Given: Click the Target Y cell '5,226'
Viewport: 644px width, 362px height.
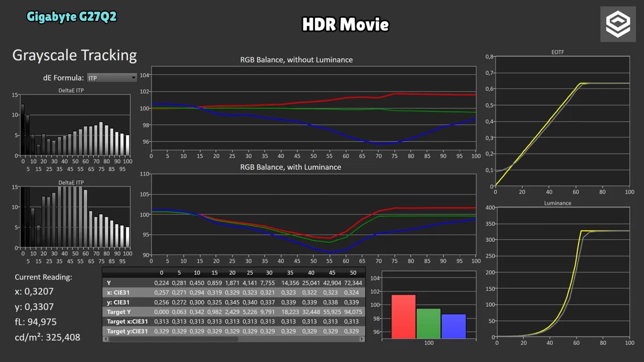Looking at the screenshot, I should coord(250,312).
